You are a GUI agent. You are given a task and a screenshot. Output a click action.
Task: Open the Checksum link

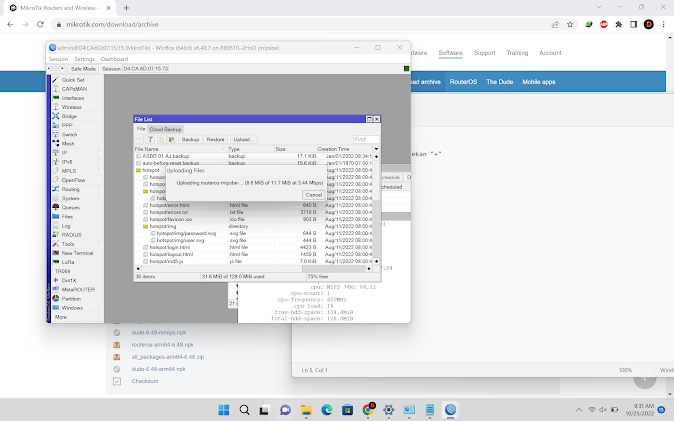point(145,381)
